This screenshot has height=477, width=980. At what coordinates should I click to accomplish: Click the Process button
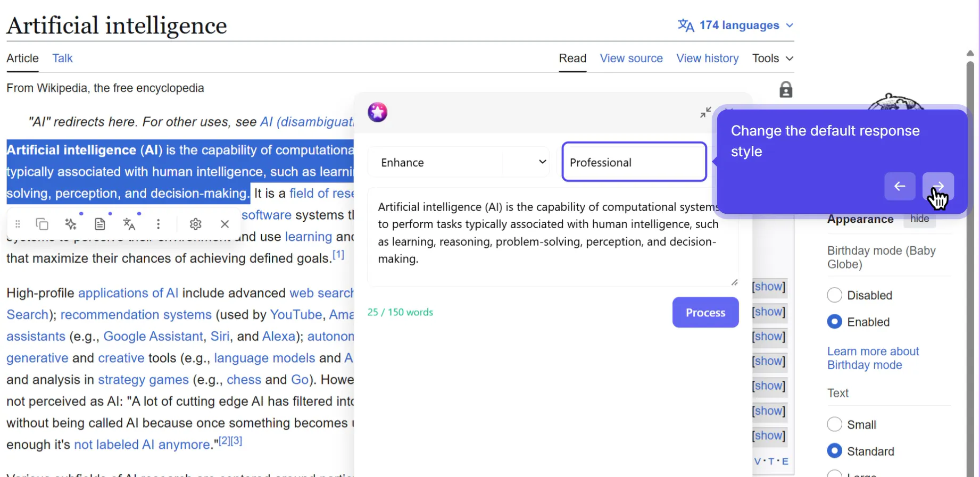point(705,312)
